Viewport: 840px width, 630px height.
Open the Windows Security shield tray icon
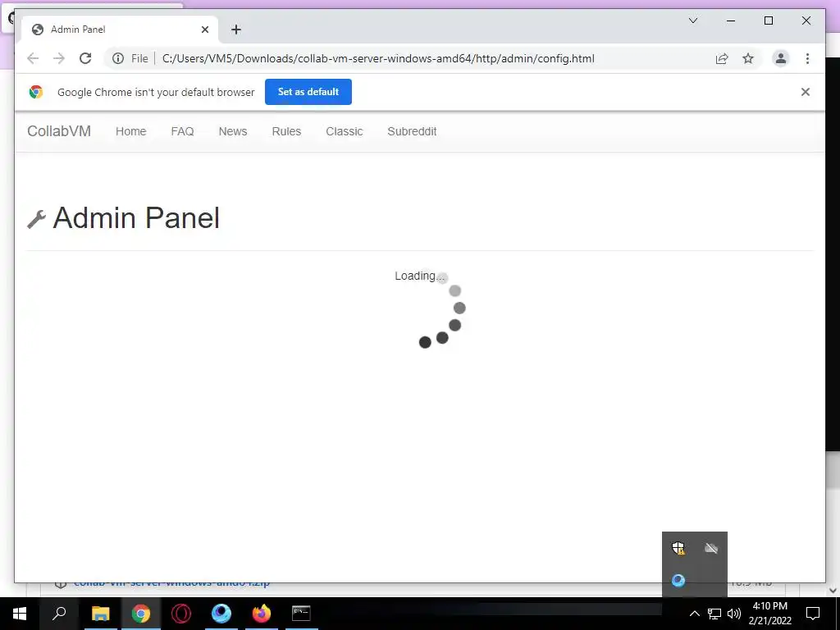pyautogui.click(x=678, y=547)
